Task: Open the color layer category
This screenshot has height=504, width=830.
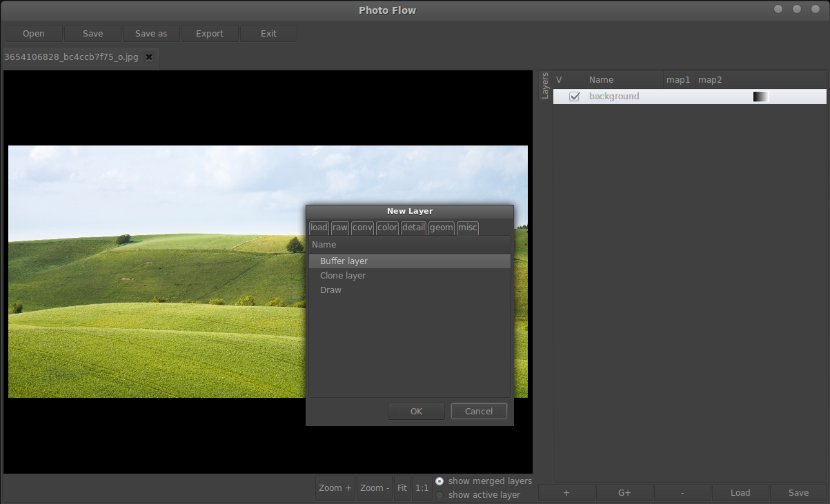Action: (387, 228)
